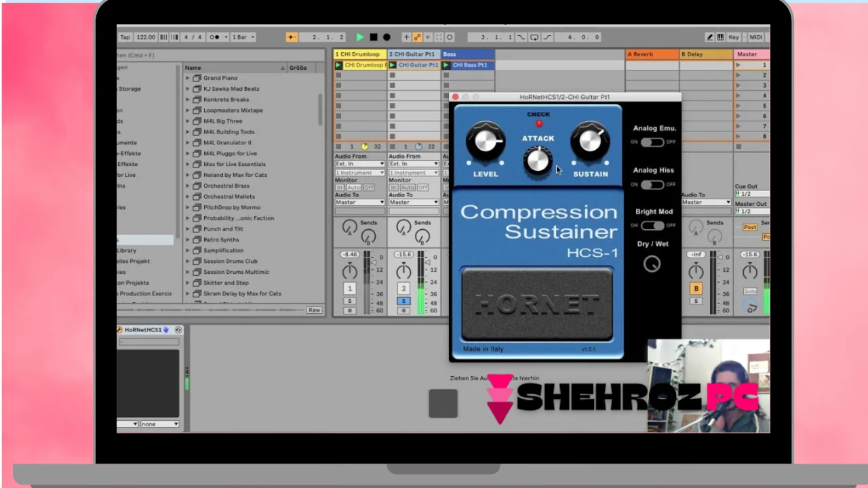
Task: Expand the Orchestral Brass pack
Action: coord(188,186)
